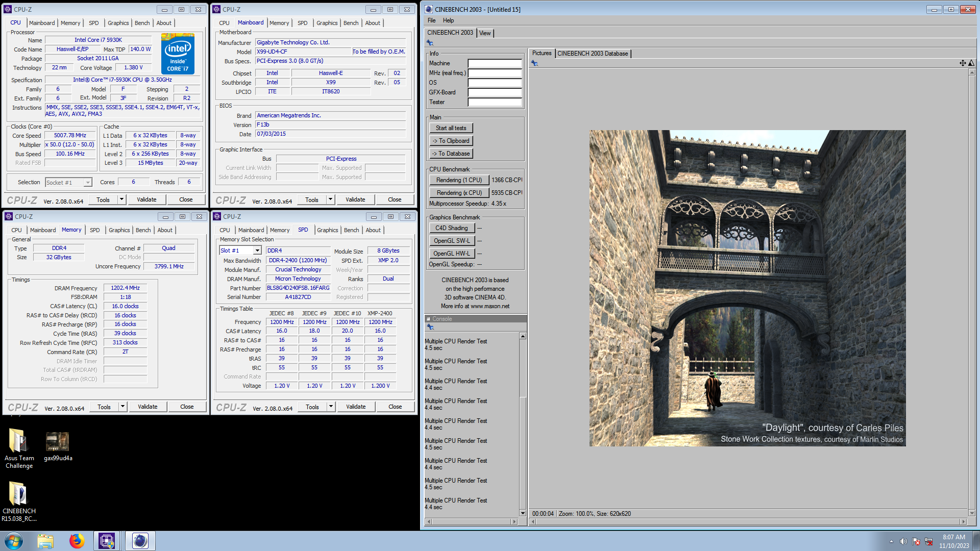The height and width of the screenshot is (551, 980).
Task: Click the Intel Core i7 logo in CPU-Z
Action: tap(178, 54)
